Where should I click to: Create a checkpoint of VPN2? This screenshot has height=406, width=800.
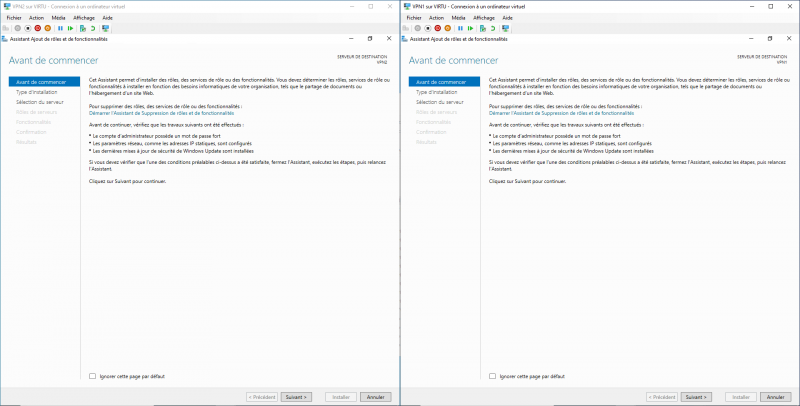point(83,28)
